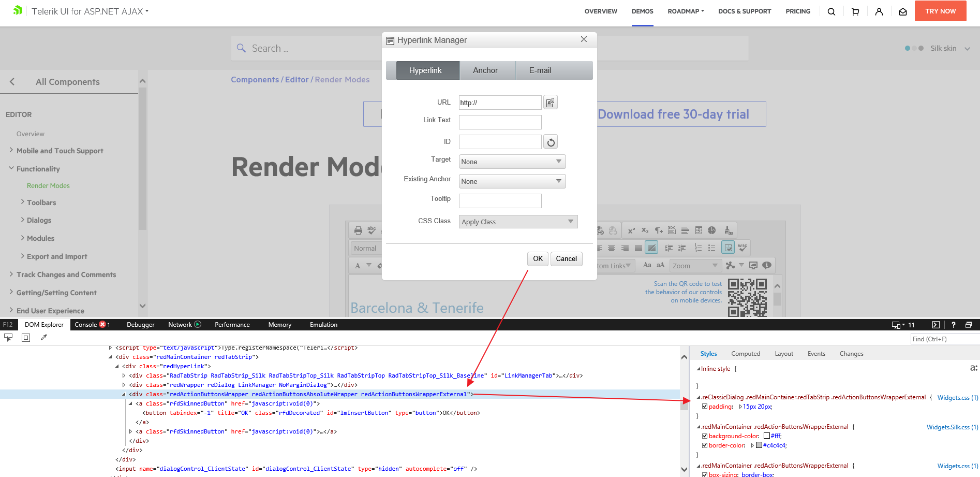
Task: Expand Toolbars in the sidebar tree
Action: click(22, 202)
